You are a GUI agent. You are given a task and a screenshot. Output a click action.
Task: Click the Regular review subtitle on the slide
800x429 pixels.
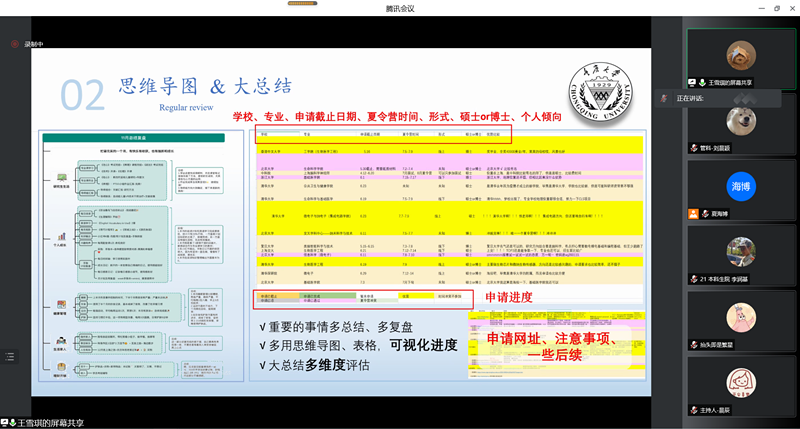(x=186, y=108)
